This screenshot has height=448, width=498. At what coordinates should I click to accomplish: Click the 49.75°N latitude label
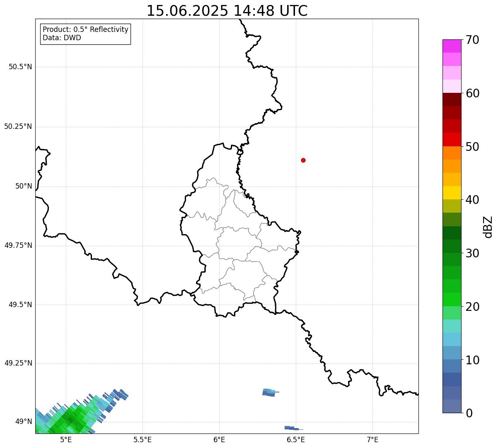point(18,245)
